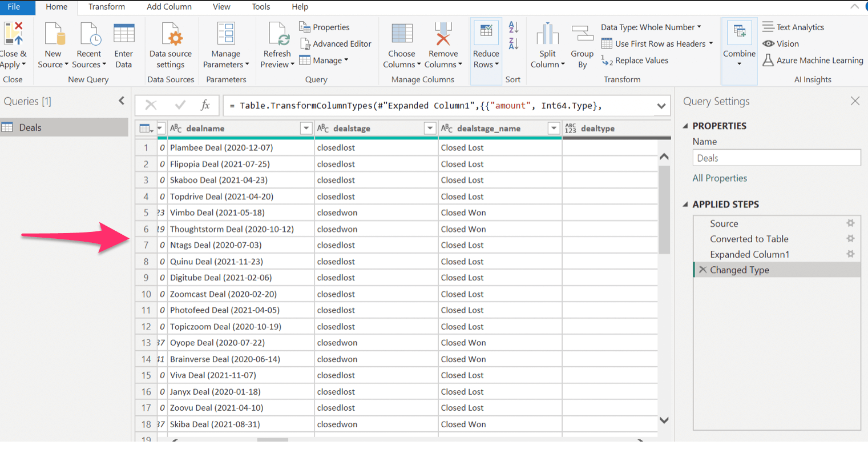This screenshot has height=461, width=868.
Task: Click the Split Column icon
Action: [547, 34]
